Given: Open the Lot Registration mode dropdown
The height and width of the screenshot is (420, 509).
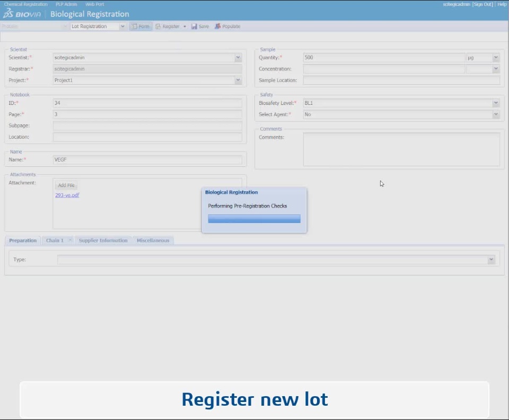Looking at the screenshot, I should (x=122, y=26).
